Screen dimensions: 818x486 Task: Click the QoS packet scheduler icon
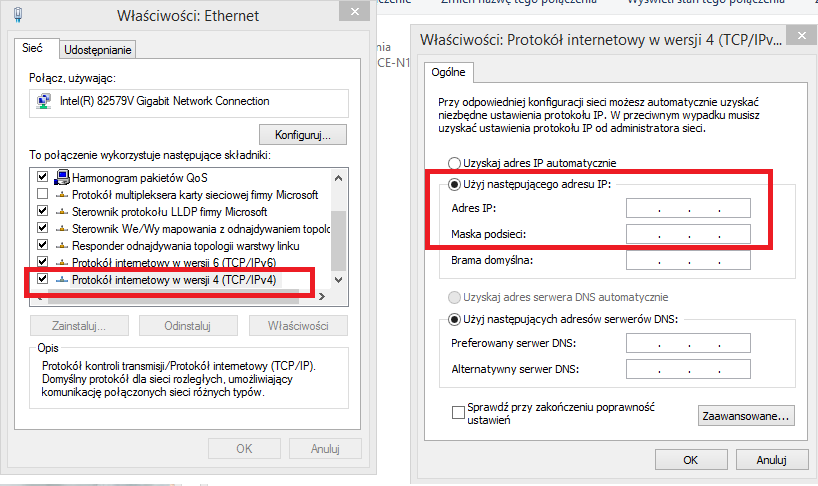pyautogui.click(x=62, y=177)
